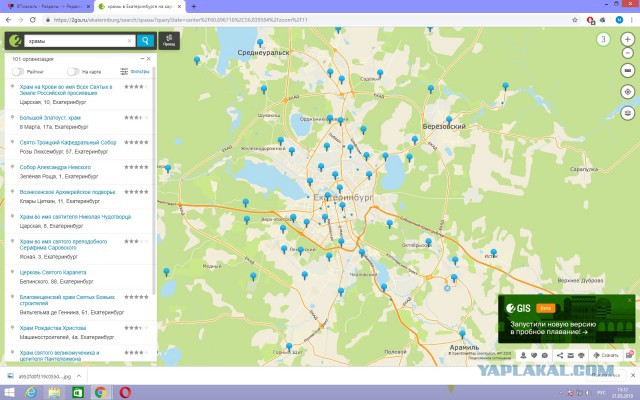Toggle the Рейтинг sort switch
Viewport: 640px width, 400px height.
18,72
